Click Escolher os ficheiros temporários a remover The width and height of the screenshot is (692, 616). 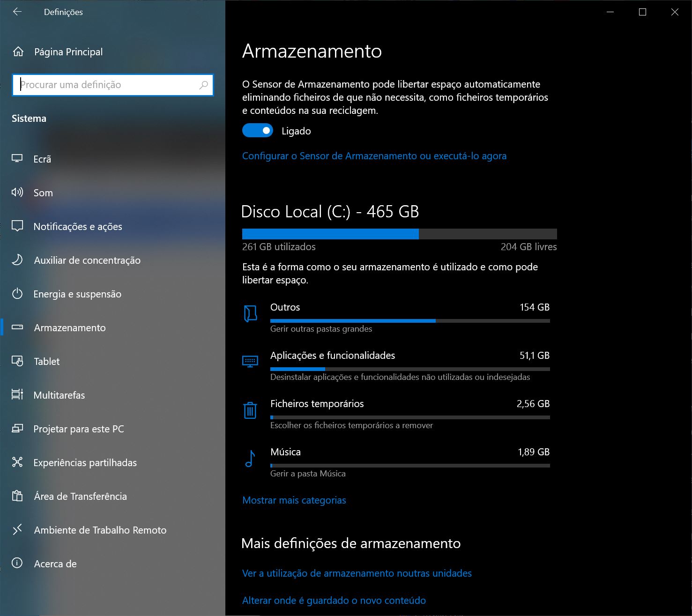coord(351,425)
